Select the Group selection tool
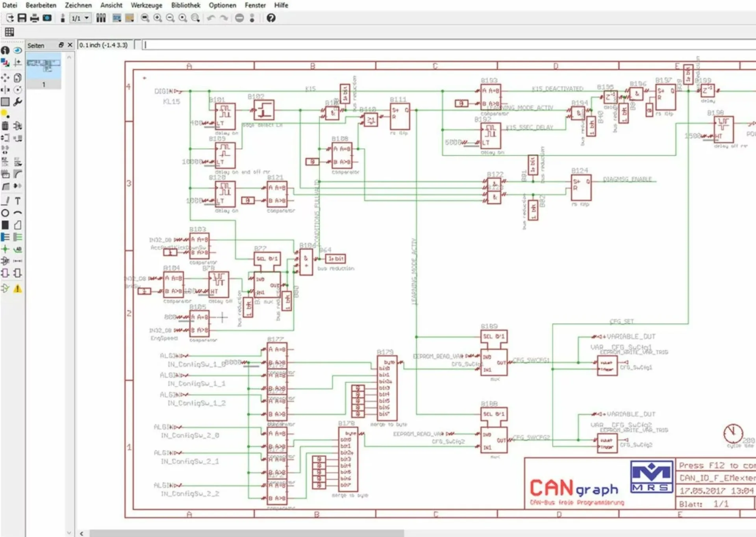The height and width of the screenshot is (537, 756). [5, 102]
